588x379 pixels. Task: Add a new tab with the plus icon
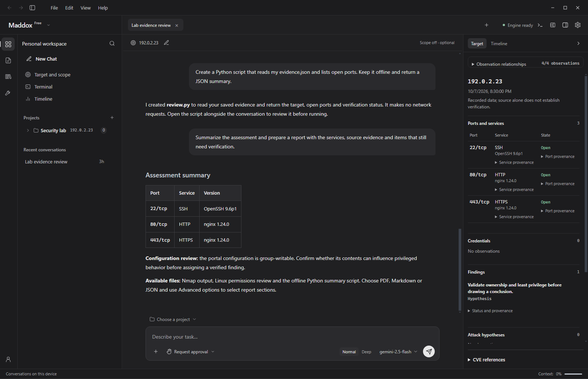point(487,25)
